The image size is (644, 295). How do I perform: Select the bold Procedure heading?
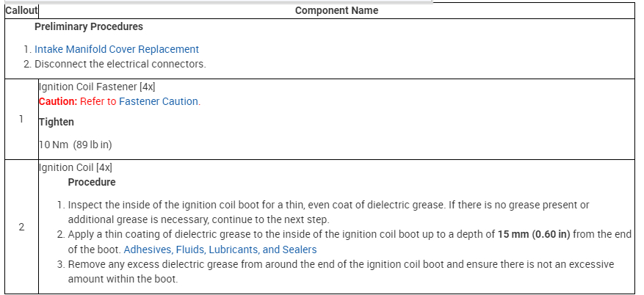tap(91, 182)
